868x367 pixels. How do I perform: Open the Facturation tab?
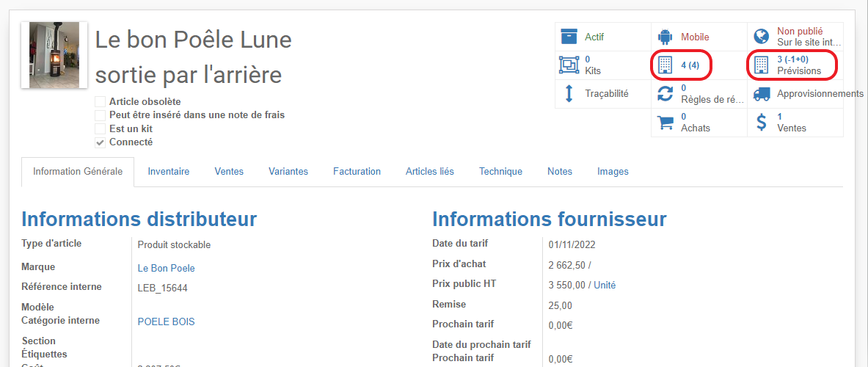(357, 172)
